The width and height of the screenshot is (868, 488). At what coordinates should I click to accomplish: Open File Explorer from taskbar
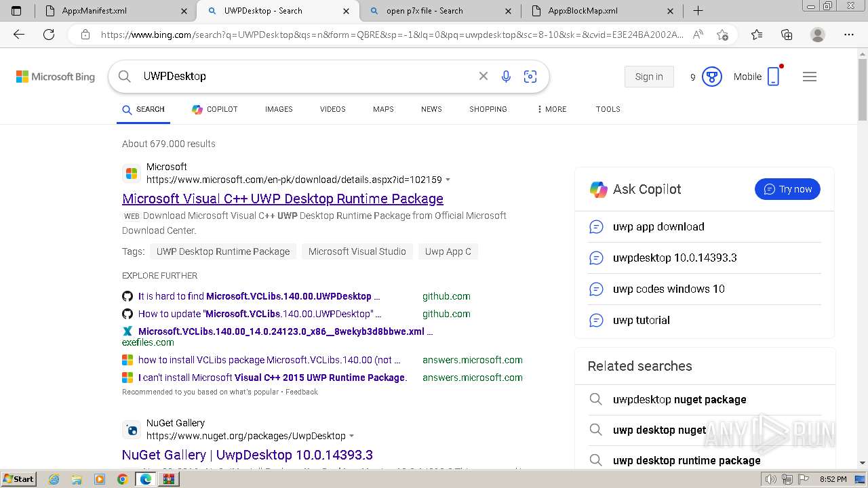[77, 479]
